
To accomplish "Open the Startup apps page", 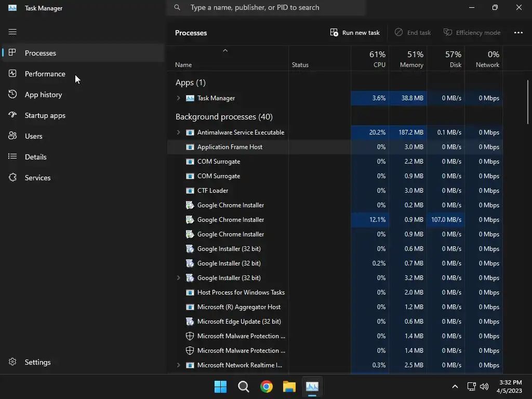I will (83, 115).
